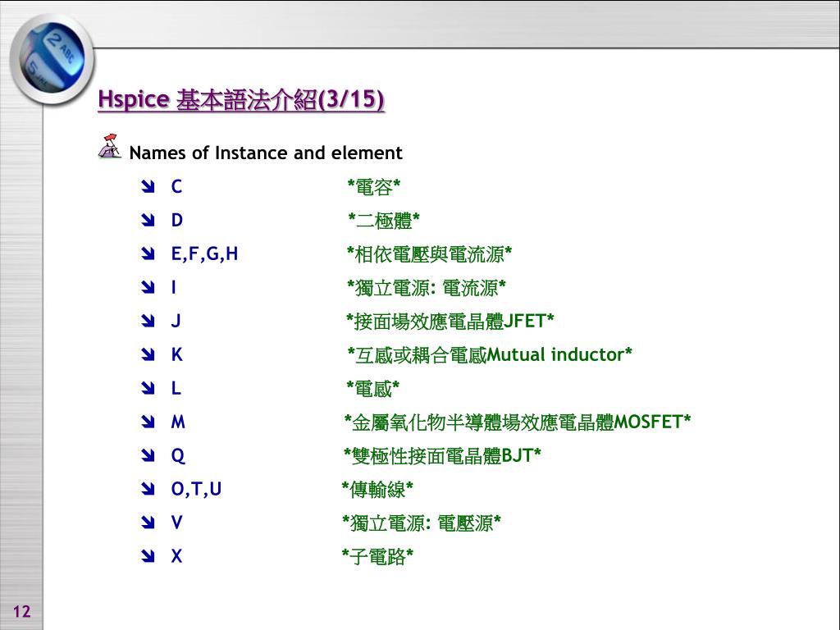The height and width of the screenshot is (630, 840).
Task: Click the arrow bullet next to V
Action: click(x=148, y=523)
